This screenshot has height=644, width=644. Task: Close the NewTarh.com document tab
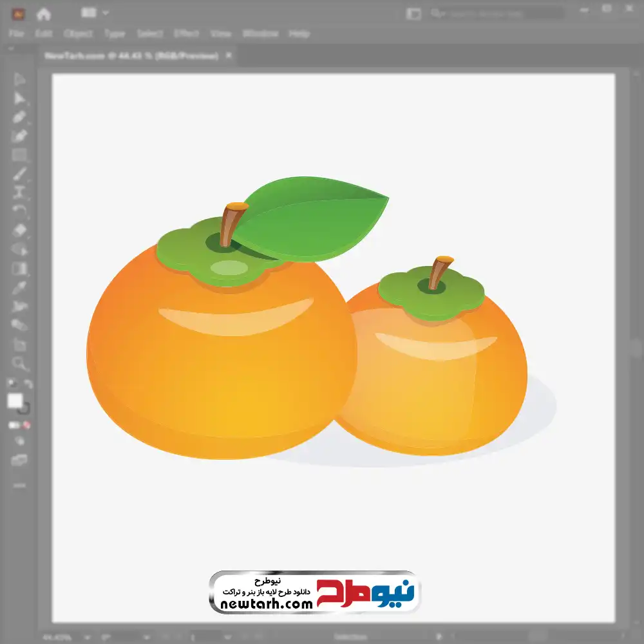(x=229, y=55)
